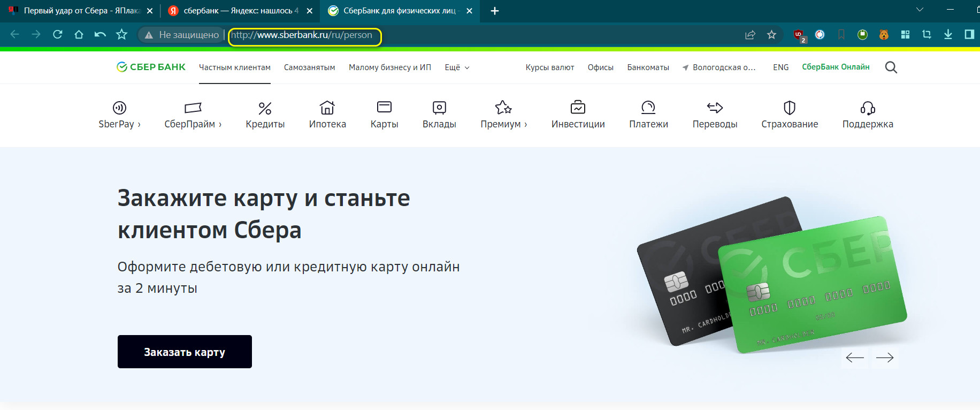Click the Sber cards banner image
This screenshot has width=980, height=410.
click(772, 276)
